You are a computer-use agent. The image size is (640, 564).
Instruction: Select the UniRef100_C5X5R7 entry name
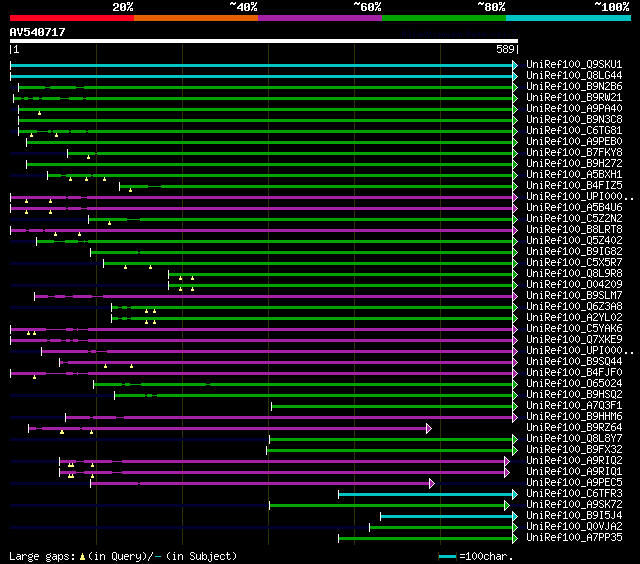tap(574, 263)
